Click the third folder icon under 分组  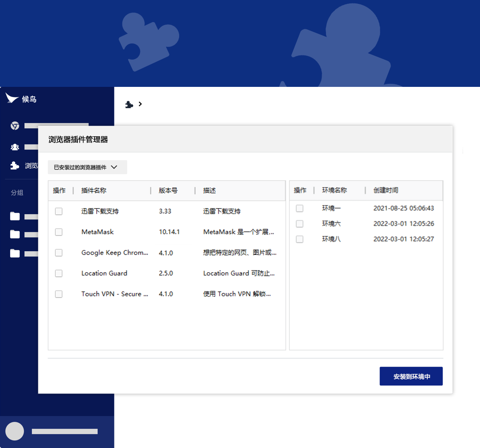15,253
